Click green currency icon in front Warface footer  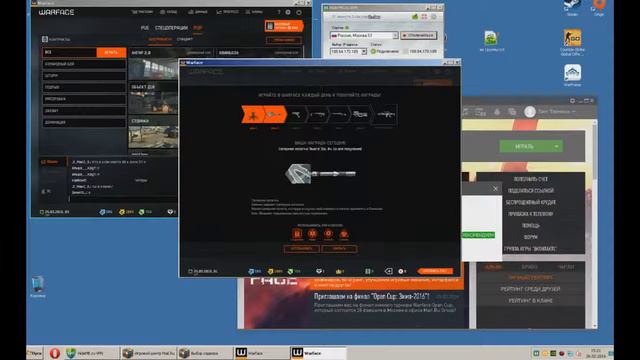pos(290,271)
